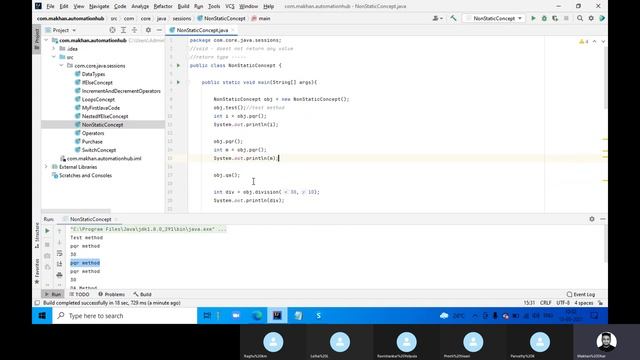Click run gutter arrow beside class declaration

coord(178,65)
